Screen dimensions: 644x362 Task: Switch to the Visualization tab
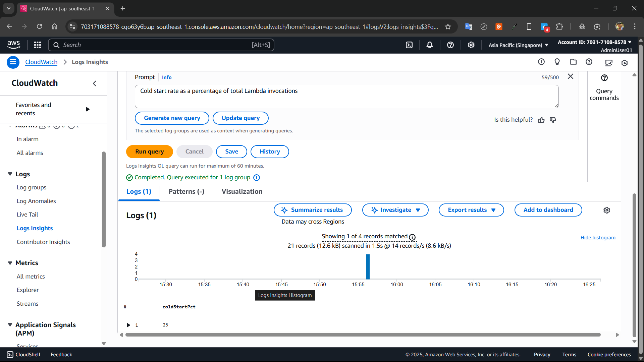pos(242,191)
